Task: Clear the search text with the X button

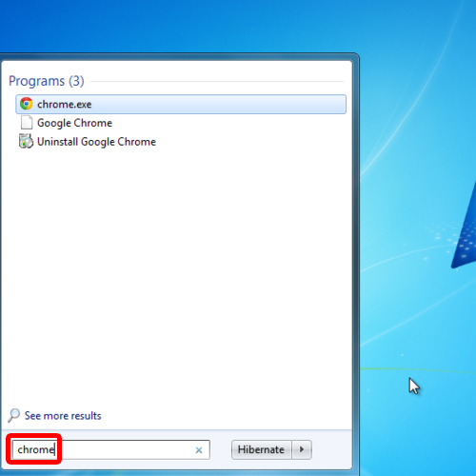Action: coord(199,450)
